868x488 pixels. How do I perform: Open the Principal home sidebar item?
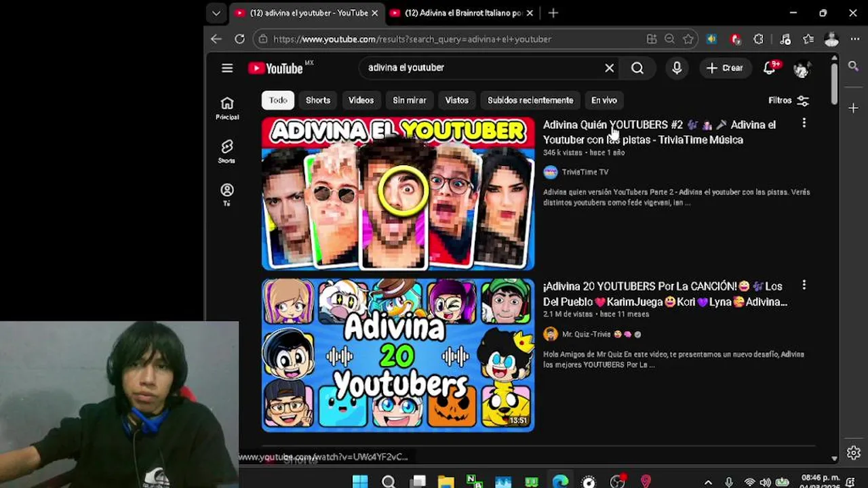coord(227,108)
